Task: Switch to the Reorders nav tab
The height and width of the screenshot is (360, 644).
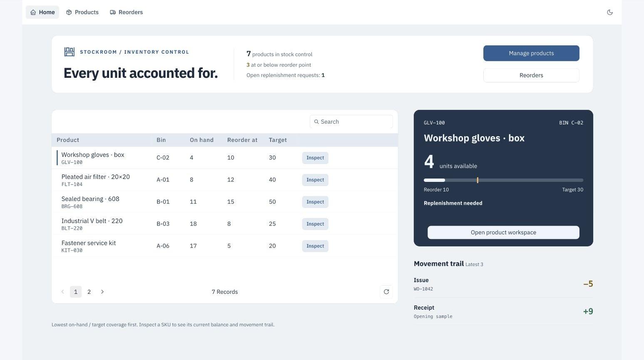Action: [126, 12]
